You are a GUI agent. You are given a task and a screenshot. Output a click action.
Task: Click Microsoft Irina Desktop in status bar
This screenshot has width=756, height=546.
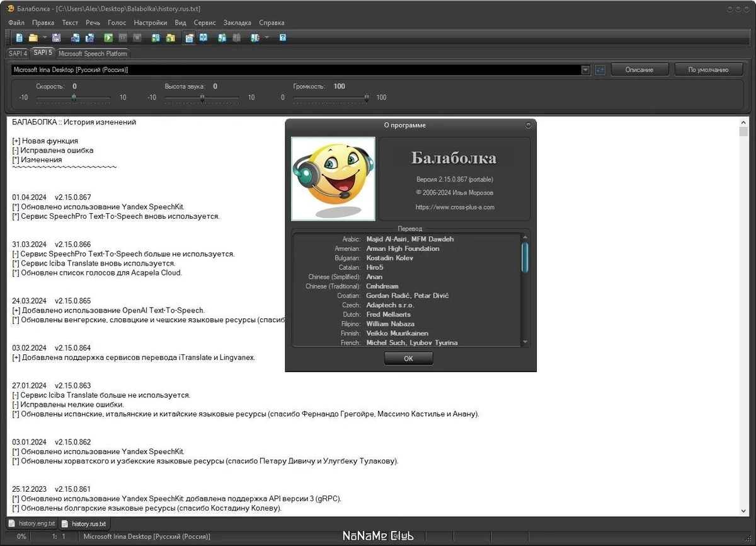147,537
